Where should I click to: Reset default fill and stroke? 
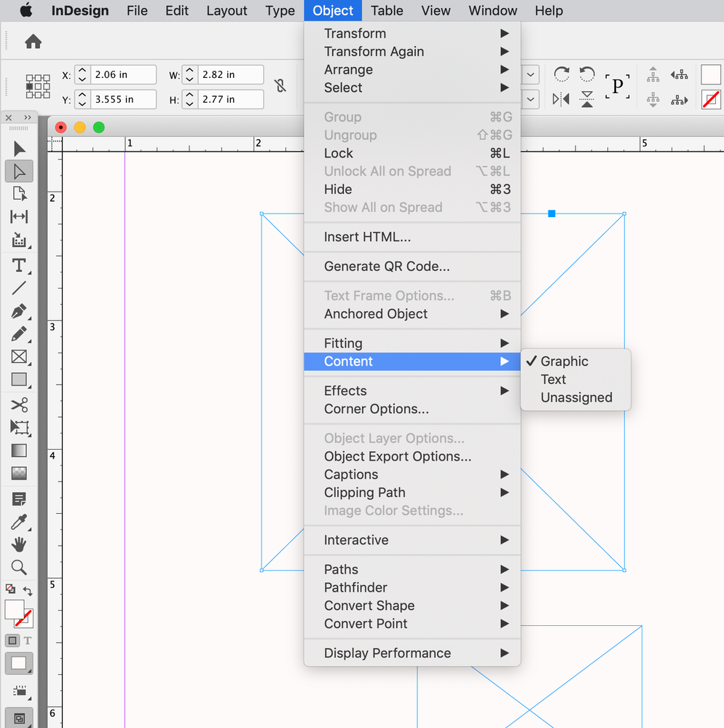10,590
